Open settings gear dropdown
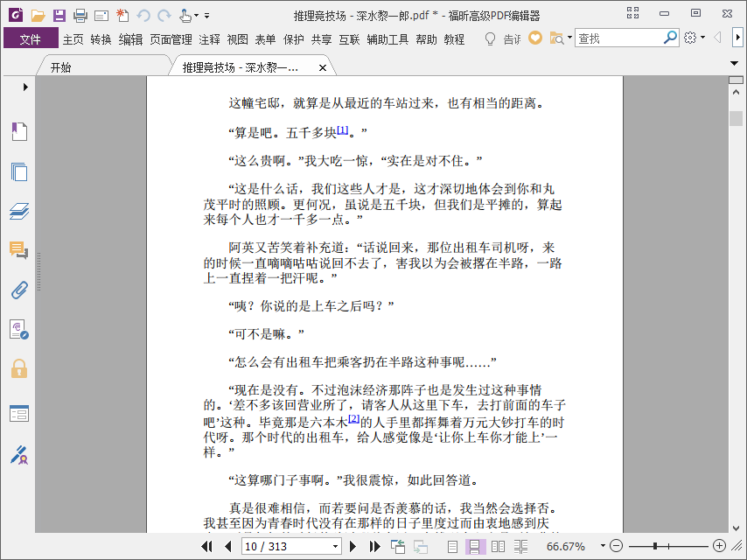This screenshot has width=747, height=560. tap(703, 38)
